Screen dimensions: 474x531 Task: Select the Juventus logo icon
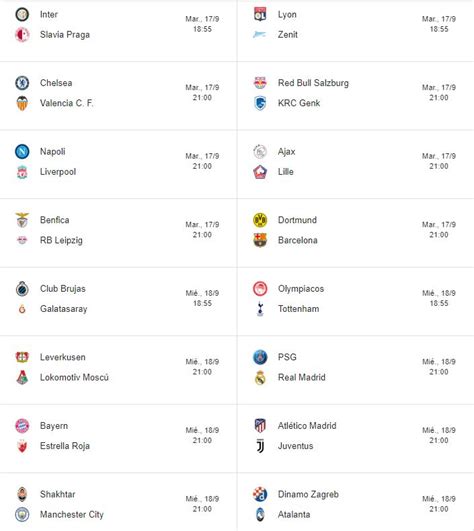pos(260,446)
